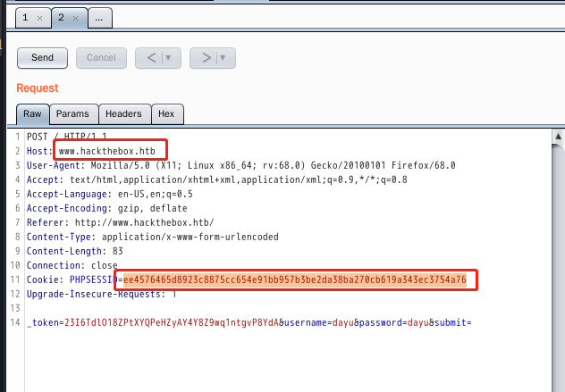Click the Referer header URL
The width and height of the screenshot is (565, 392).
click(145, 222)
